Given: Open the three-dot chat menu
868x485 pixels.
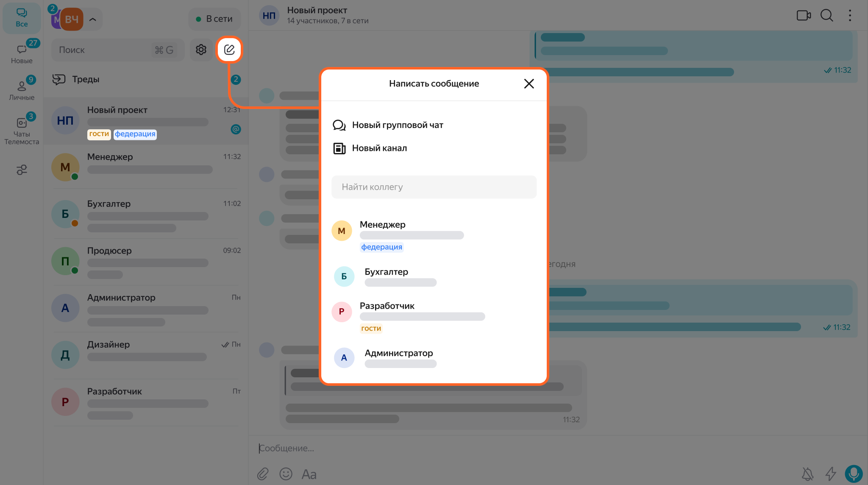Looking at the screenshot, I should click(x=850, y=16).
